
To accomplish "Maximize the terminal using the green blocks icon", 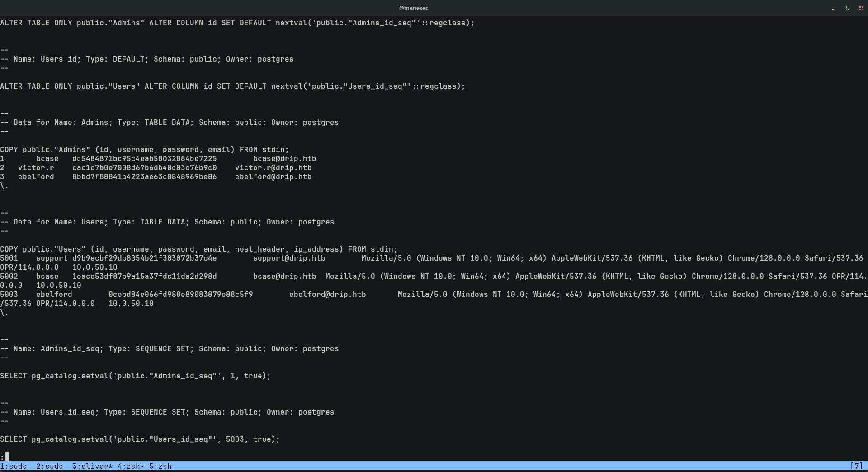I will 847,8.
